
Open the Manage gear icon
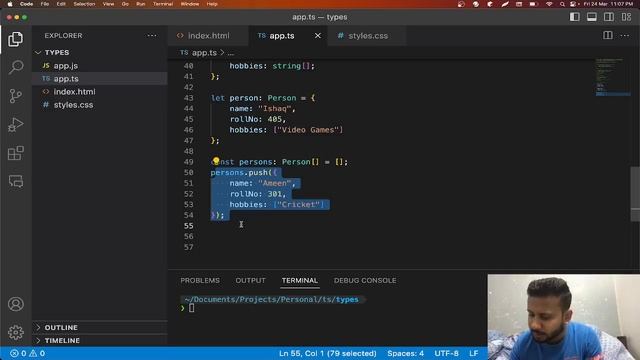tap(16, 332)
